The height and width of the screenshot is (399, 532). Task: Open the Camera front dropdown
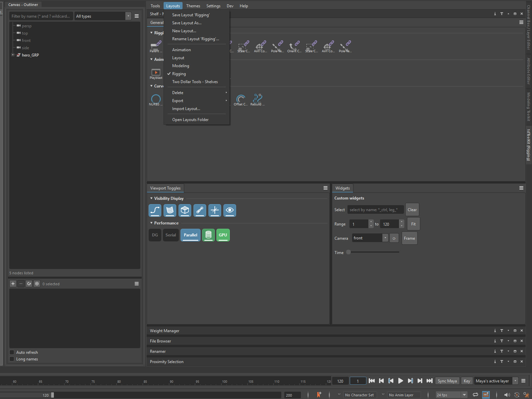pos(370,238)
